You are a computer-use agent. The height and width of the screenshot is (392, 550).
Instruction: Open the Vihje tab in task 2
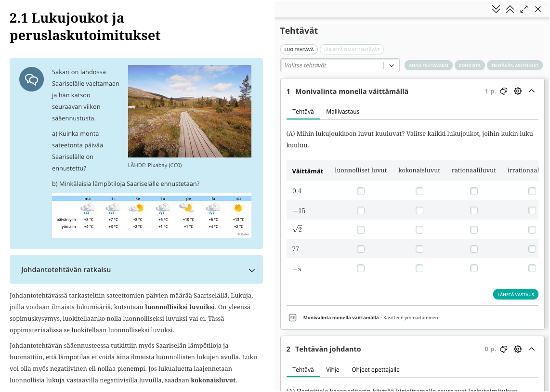(332, 370)
